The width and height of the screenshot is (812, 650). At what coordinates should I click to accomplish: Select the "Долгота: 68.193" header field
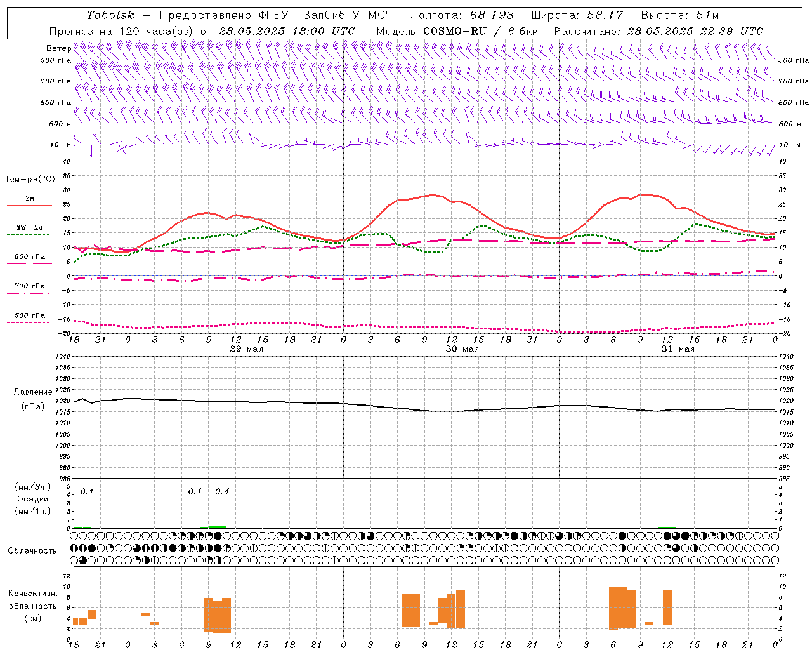point(461,15)
